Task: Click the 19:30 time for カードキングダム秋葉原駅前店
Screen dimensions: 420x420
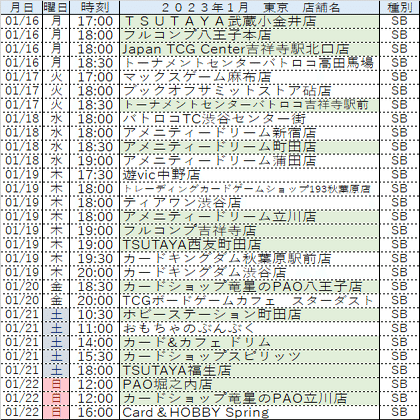Action: click(x=95, y=259)
